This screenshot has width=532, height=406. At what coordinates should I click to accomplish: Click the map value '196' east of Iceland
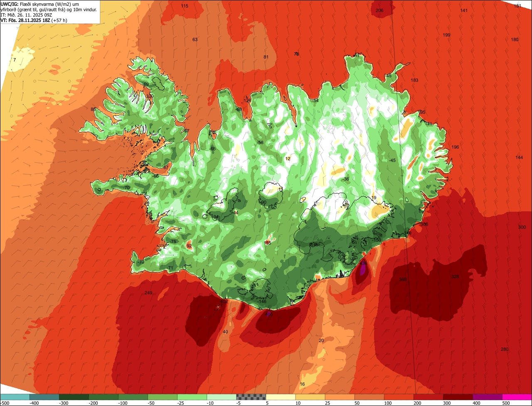coord(455,147)
